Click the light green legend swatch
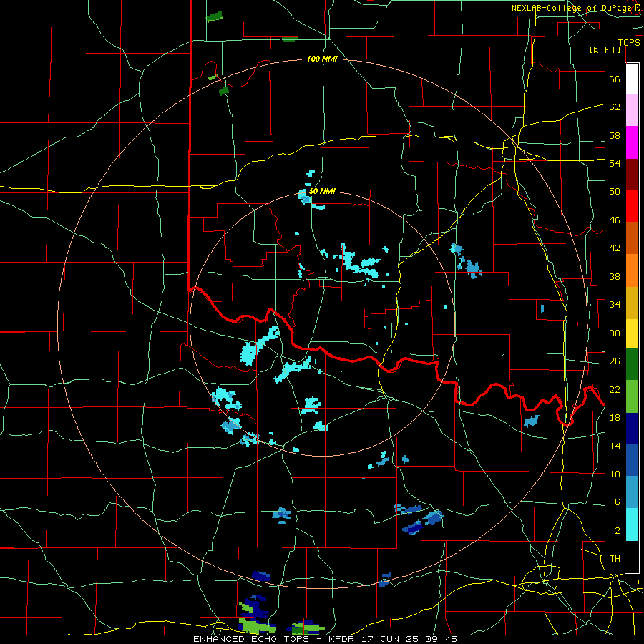 click(632, 396)
